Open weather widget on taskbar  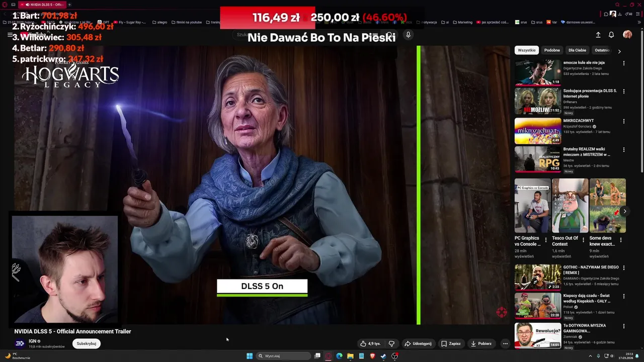click(17, 356)
